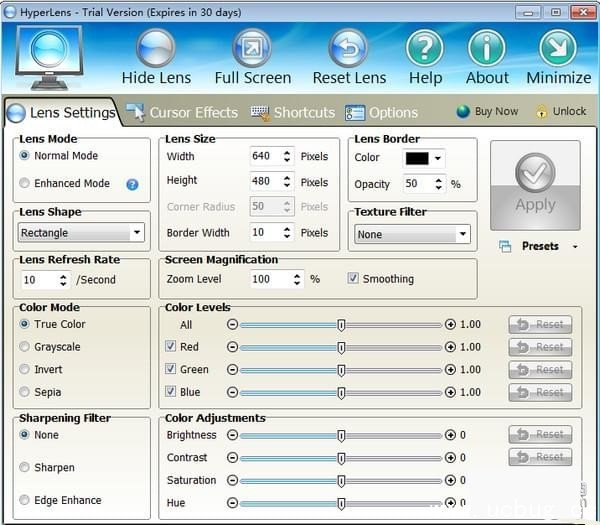Screen dimensions: 600x525
Task: Open the About information icon
Action: [x=487, y=48]
